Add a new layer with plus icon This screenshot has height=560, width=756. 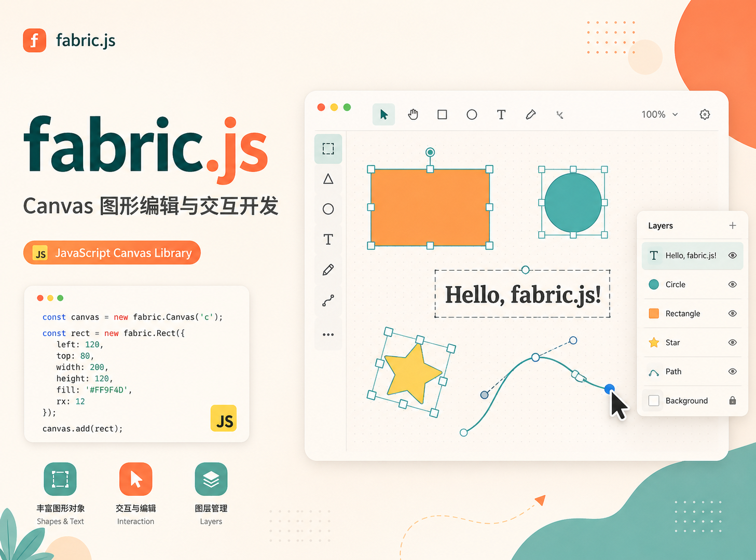point(733,226)
